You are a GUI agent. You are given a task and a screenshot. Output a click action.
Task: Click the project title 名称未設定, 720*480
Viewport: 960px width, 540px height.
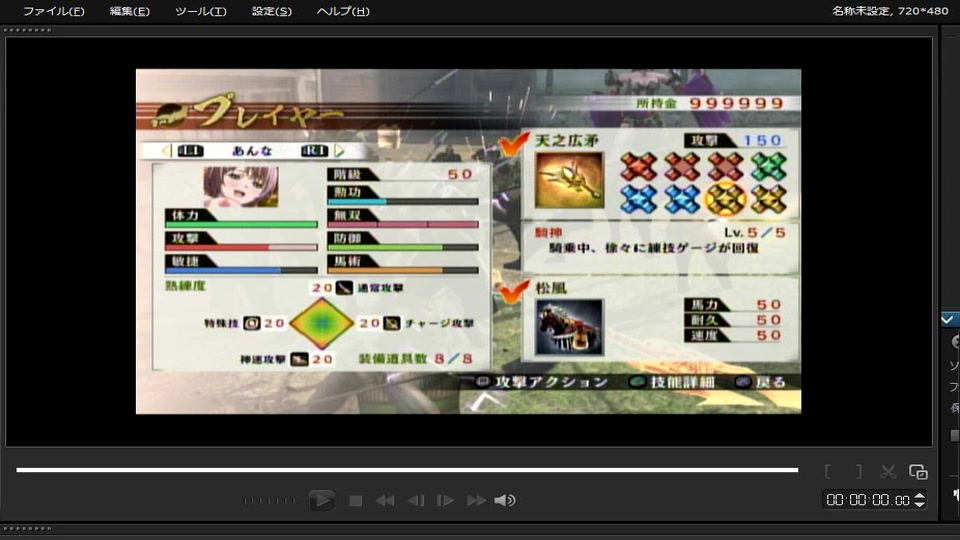(890, 11)
